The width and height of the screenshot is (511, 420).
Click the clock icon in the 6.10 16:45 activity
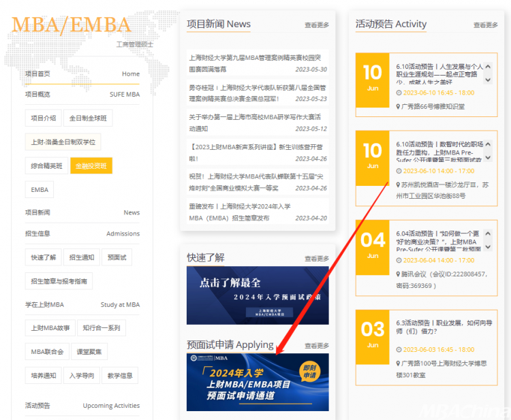[399, 93]
